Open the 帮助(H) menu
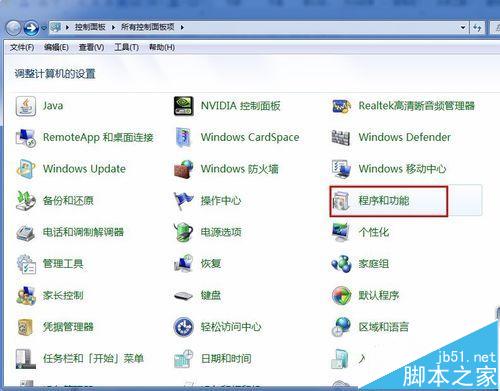500x391 pixels. coord(162,47)
